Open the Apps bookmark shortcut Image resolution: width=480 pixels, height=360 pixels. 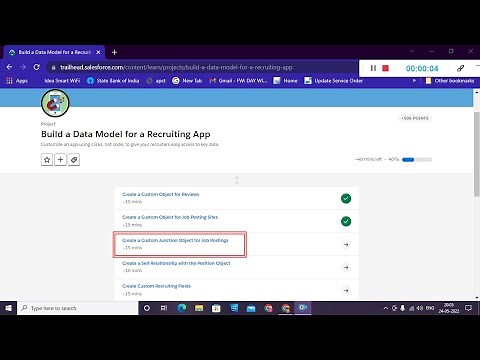pyautogui.click(x=17, y=81)
